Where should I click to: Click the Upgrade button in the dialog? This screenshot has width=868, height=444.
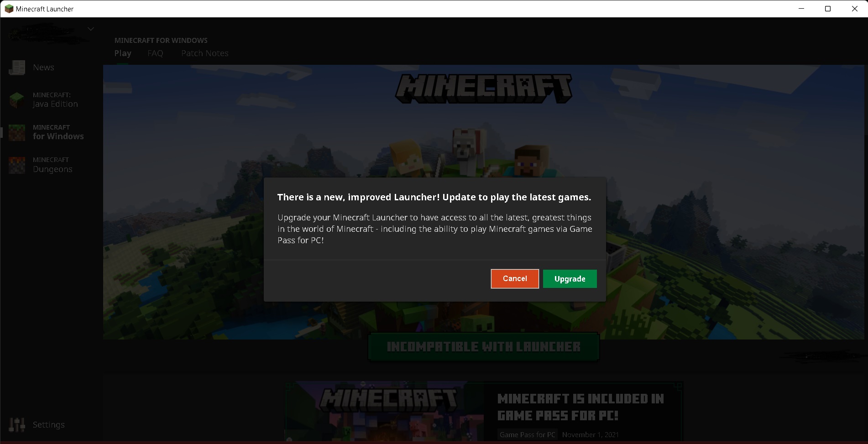tap(570, 279)
